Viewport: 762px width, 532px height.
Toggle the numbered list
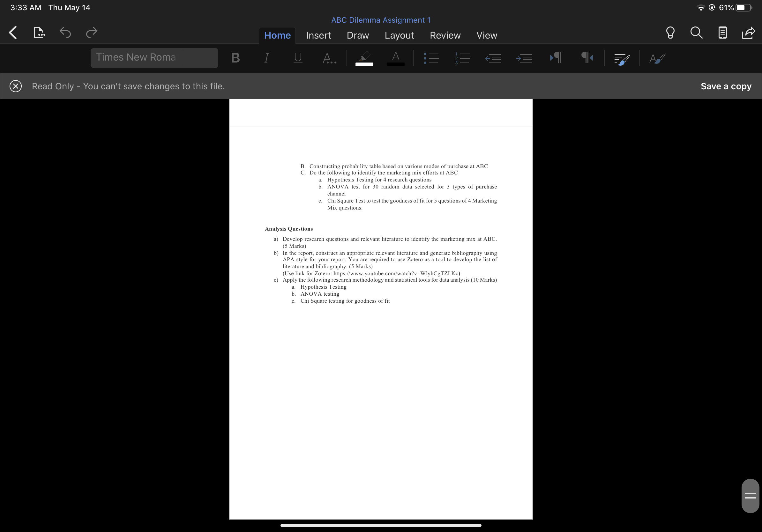(x=462, y=58)
